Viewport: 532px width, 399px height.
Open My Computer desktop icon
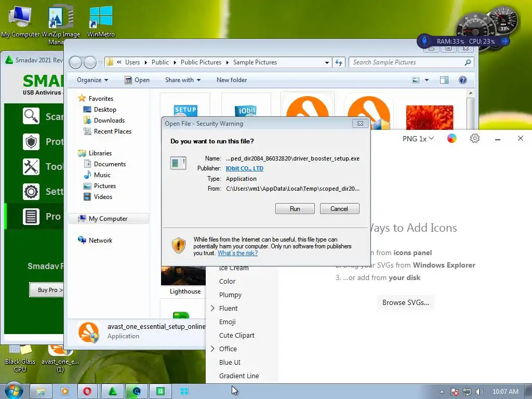coord(20,21)
